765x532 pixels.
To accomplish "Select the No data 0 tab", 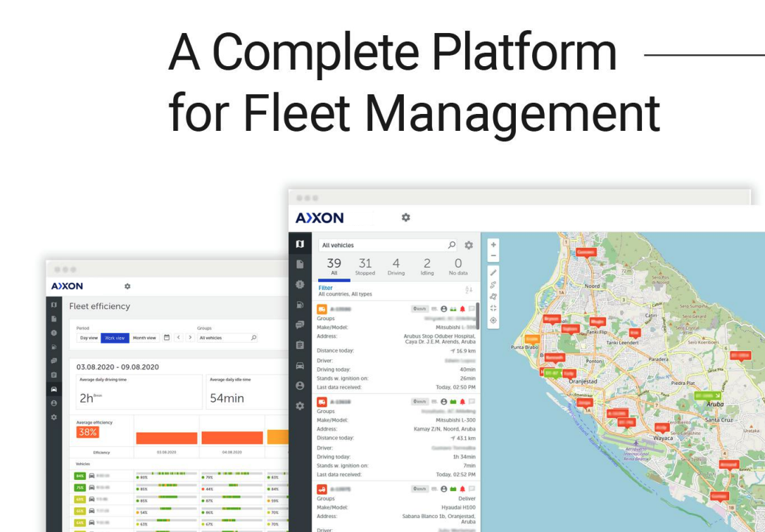I will pyautogui.click(x=458, y=267).
